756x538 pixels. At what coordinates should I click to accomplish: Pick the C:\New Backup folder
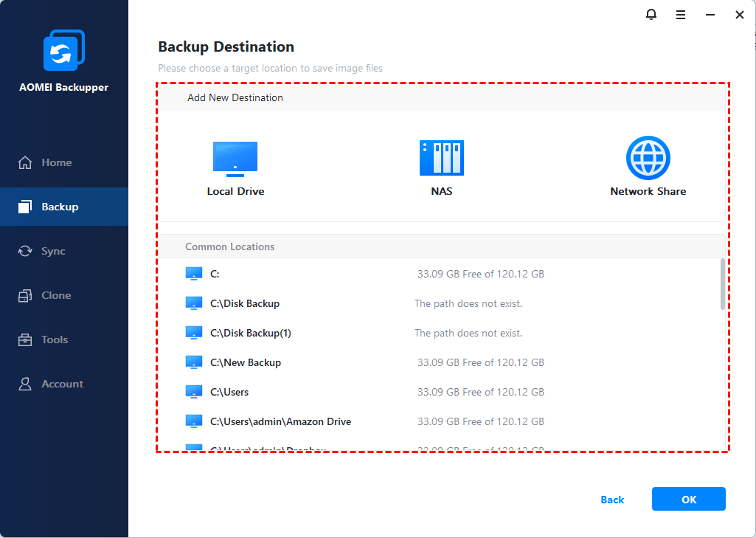(245, 362)
